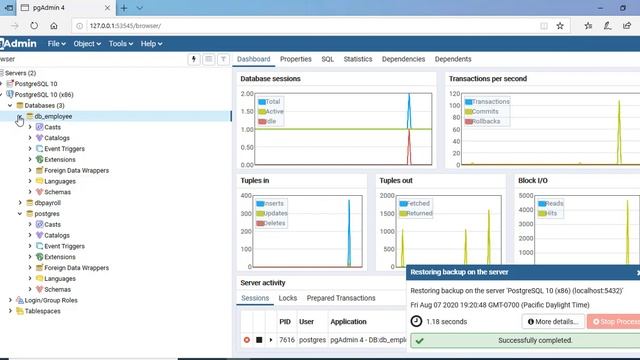Click the Extensions icon under db_employee
Image resolution: width=640 pixels, height=360 pixels.
pos(40,160)
